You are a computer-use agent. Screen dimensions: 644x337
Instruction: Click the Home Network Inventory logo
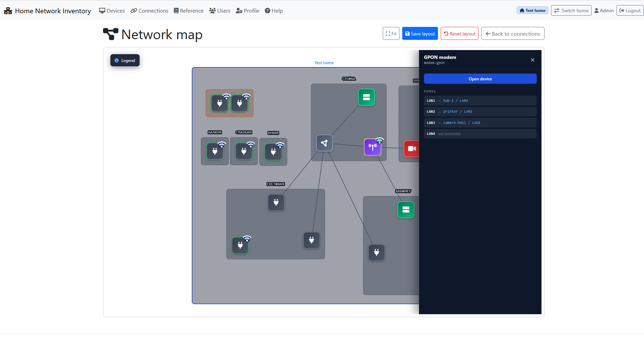pyautogui.click(x=47, y=11)
